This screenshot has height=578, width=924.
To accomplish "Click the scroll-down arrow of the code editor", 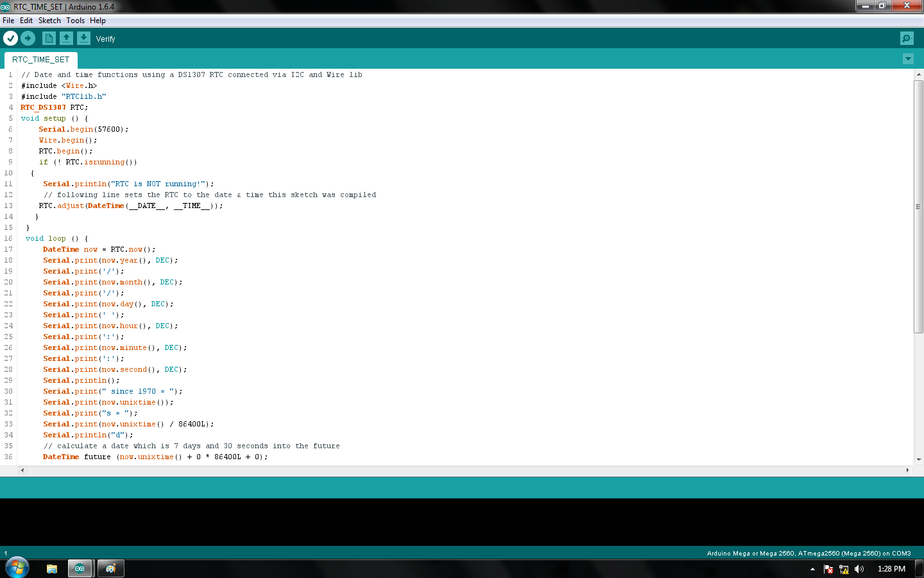I will click(x=919, y=459).
